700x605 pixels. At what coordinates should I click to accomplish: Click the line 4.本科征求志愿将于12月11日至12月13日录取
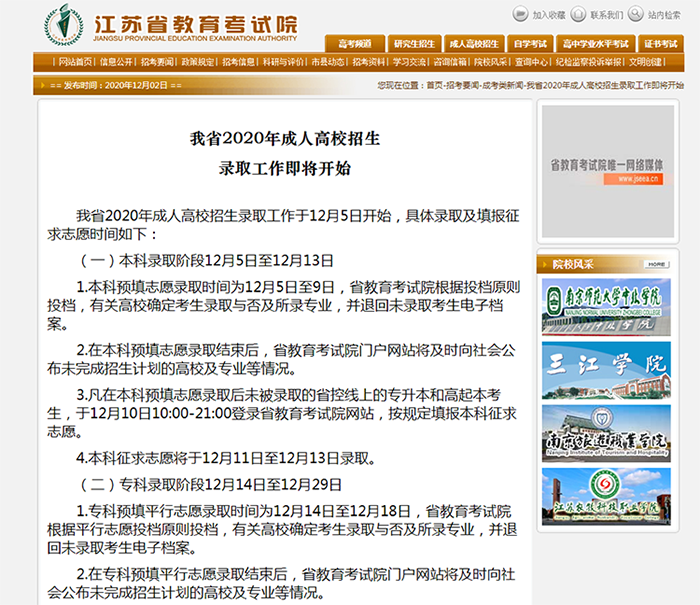pyautogui.click(x=226, y=458)
